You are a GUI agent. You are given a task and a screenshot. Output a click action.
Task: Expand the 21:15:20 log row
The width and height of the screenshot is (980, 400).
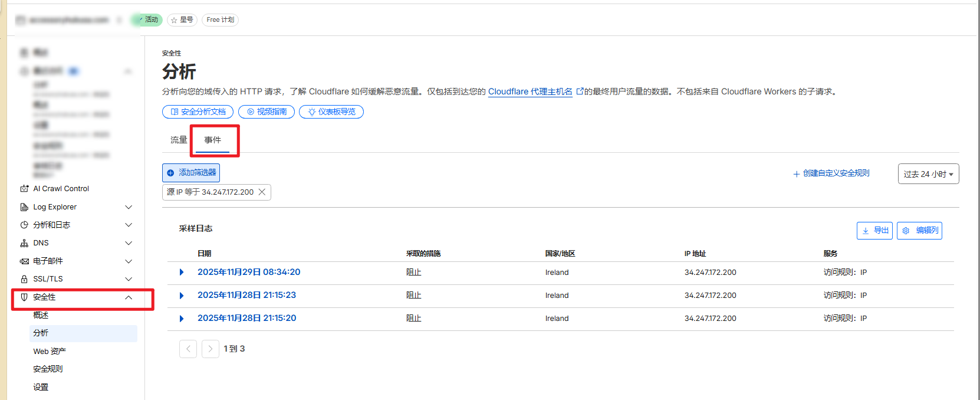(x=182, y=319)
